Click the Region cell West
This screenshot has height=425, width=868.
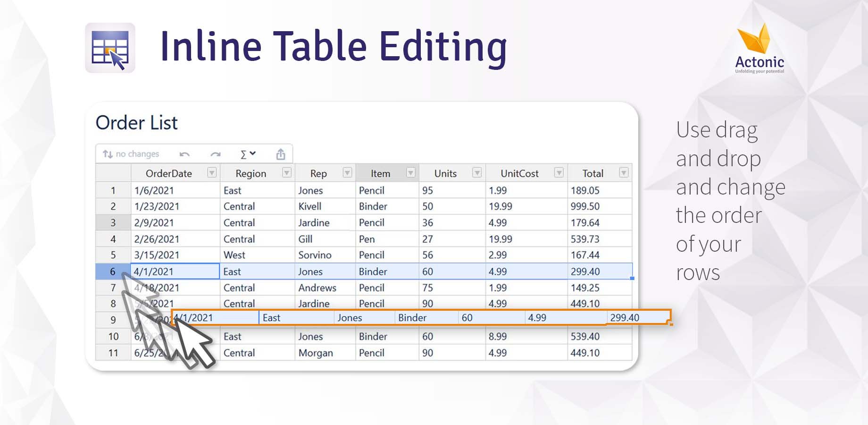click(257, 255)
